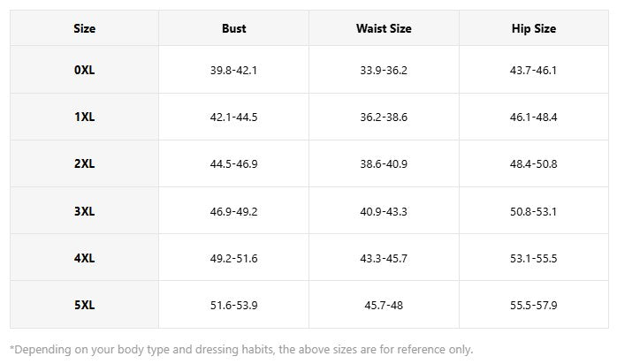Click the Size column header

point(85,28)
